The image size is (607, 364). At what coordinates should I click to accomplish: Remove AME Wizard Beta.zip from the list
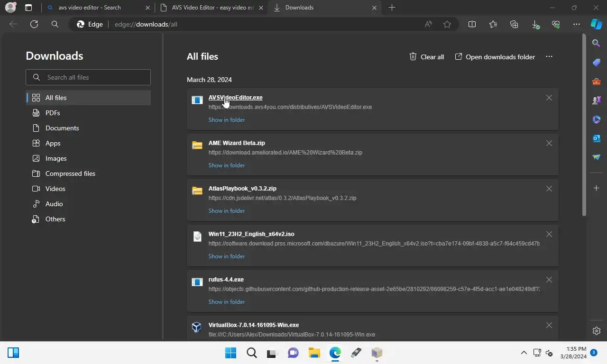(549, 143)
